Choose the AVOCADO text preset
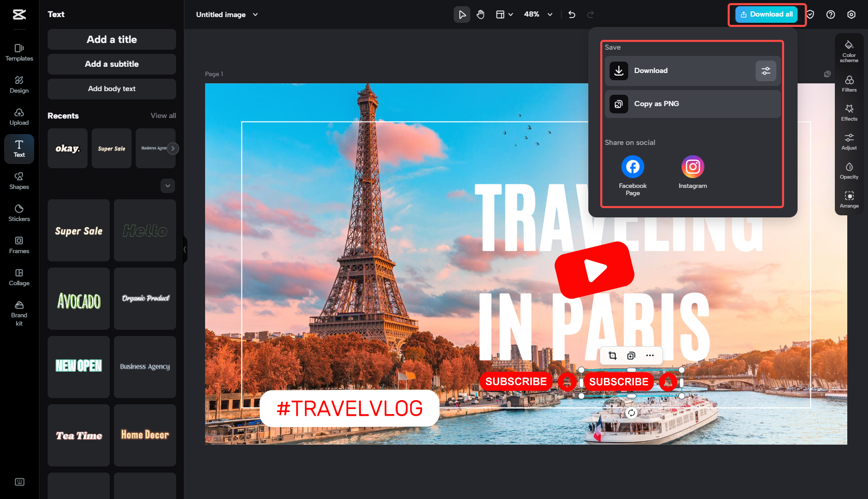 pyautogui.click(x=79, y=299)
